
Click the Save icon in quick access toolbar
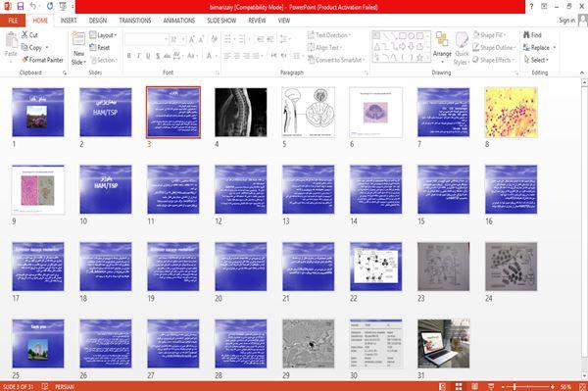click(x=21, y=6)
